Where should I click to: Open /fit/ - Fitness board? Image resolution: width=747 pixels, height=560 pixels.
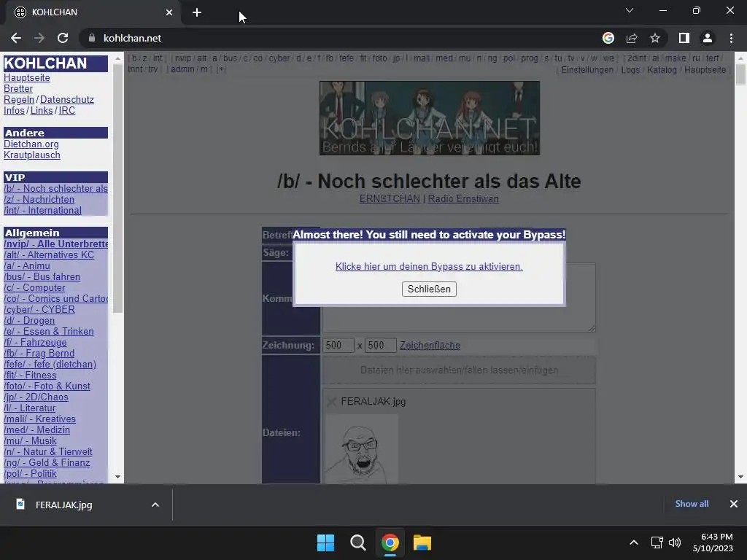click(x=30, y=376)
